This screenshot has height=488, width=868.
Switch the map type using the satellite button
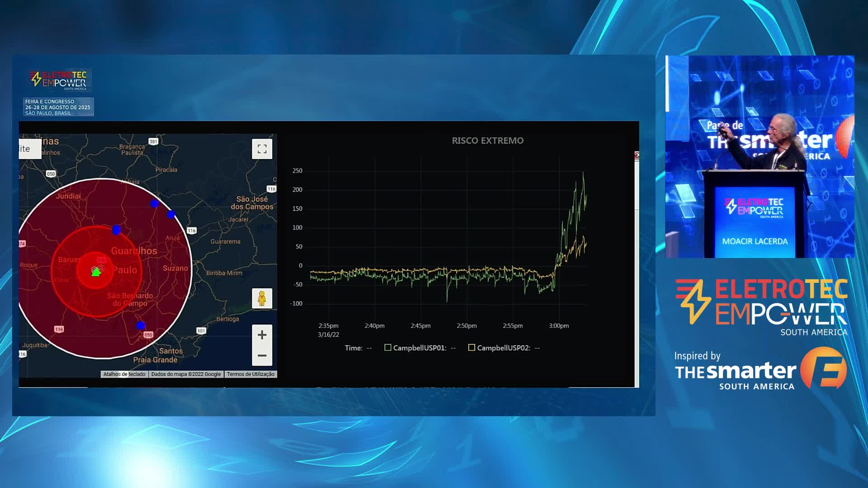(30, 149)
